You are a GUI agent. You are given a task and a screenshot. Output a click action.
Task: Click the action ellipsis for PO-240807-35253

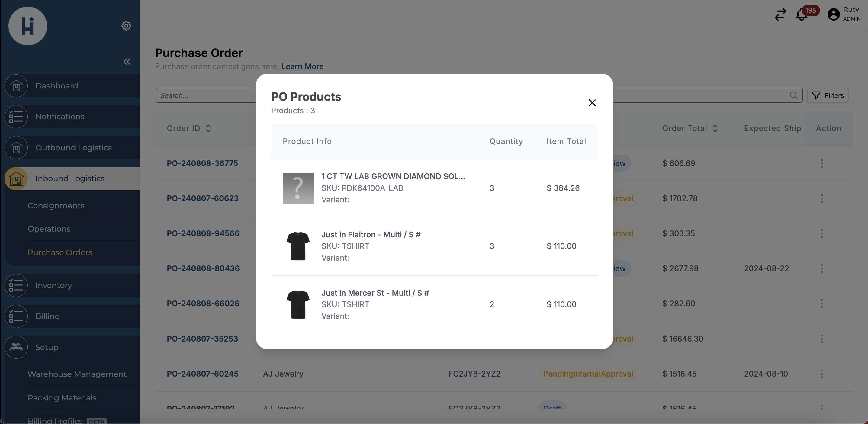pos(821,339)
